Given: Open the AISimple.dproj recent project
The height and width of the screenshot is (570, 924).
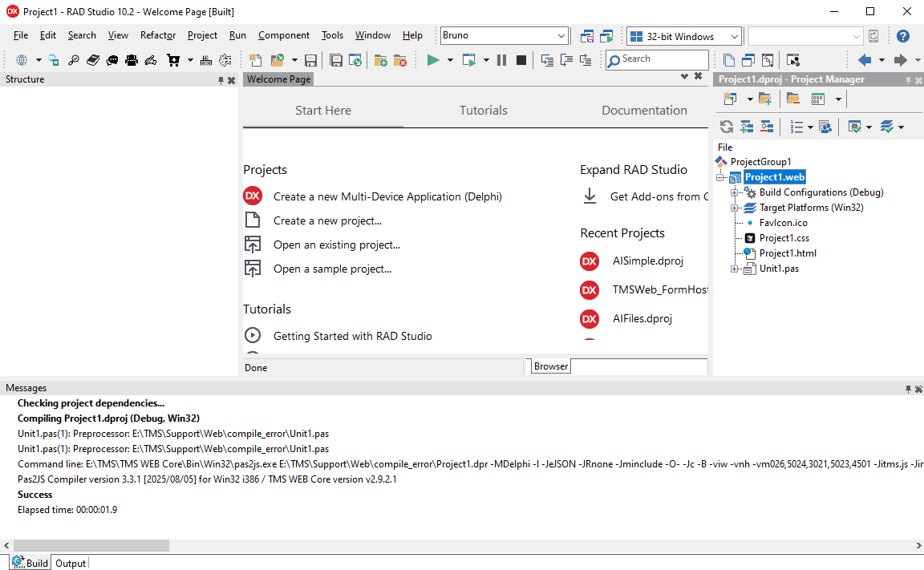Looking at the screenshot, I should [x=647, y=261].
